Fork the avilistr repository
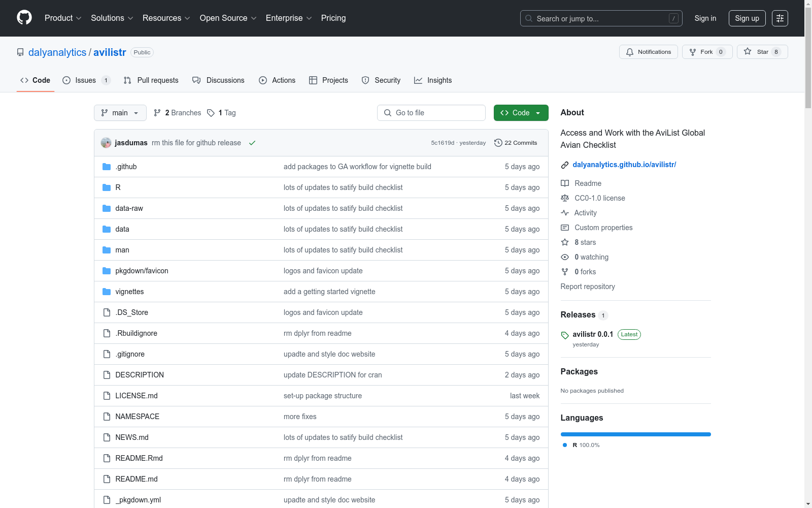This screenshot has width=812, height=508. pos(707,52)
